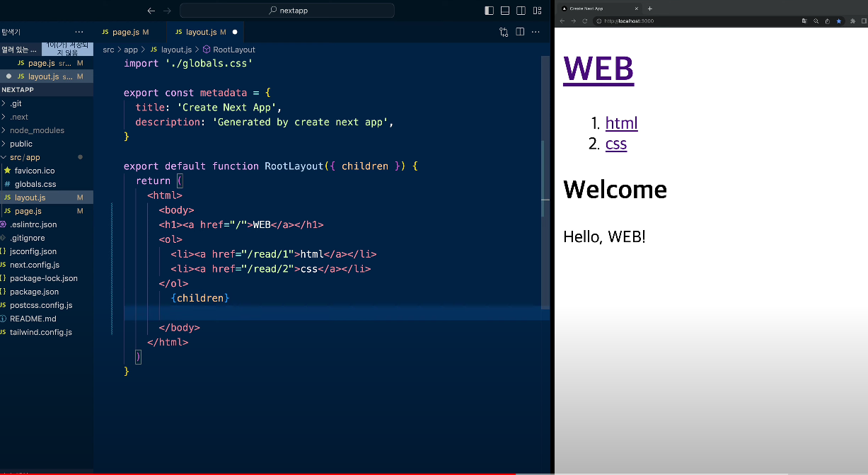Image resolution: width=868 pixels, height=475 pixels.
Task: Expand the .next folder
Action: [x=47, y=117]
